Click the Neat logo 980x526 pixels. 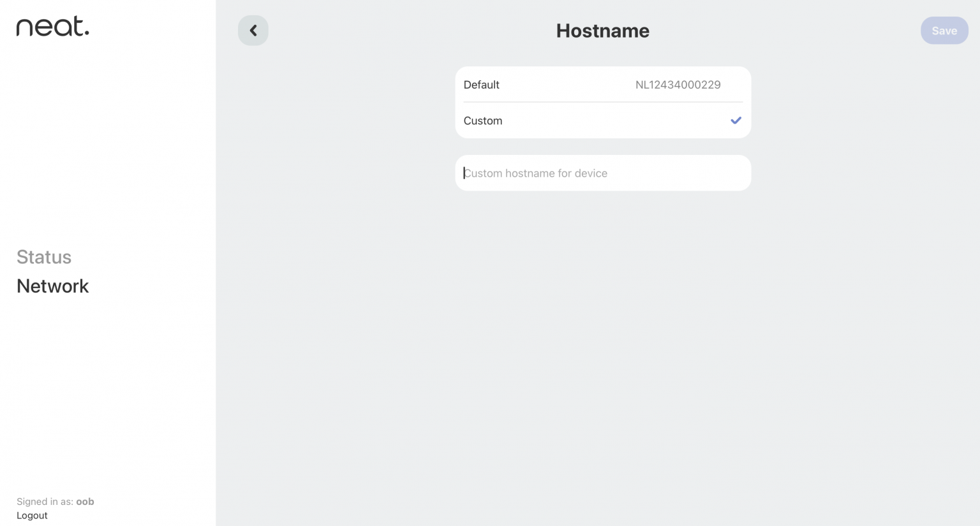click(53, 26)
